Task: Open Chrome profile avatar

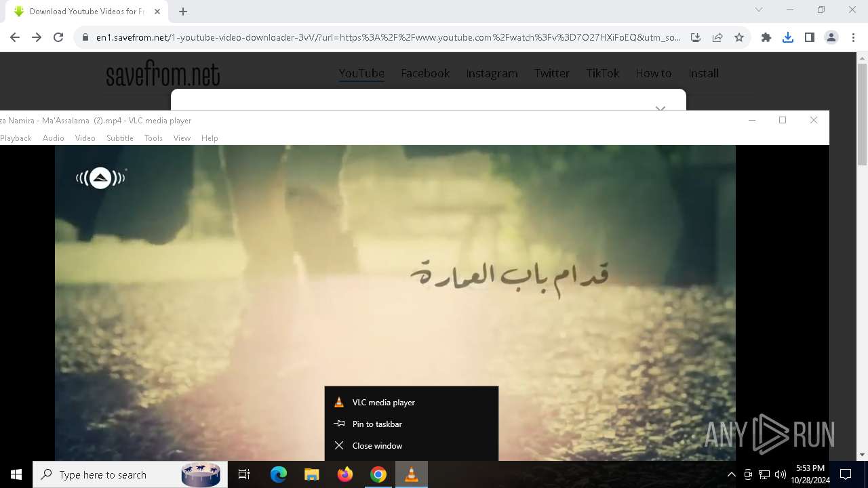Action: click(831, 38)
